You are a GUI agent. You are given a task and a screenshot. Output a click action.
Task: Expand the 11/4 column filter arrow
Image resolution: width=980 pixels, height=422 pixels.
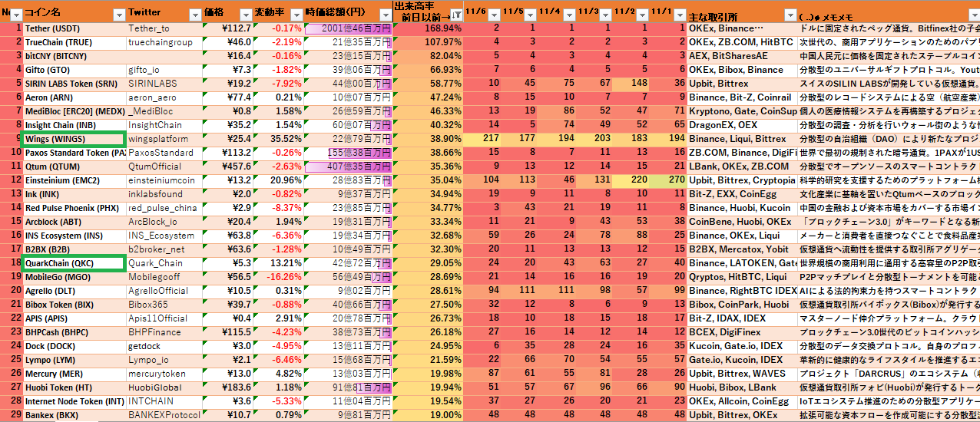[x=568, y=15]
